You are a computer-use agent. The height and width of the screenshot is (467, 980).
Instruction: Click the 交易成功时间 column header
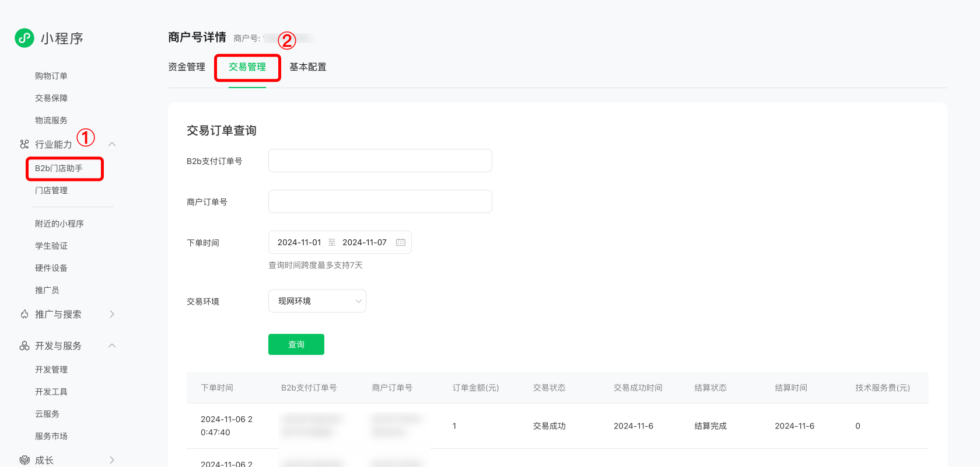638,388
